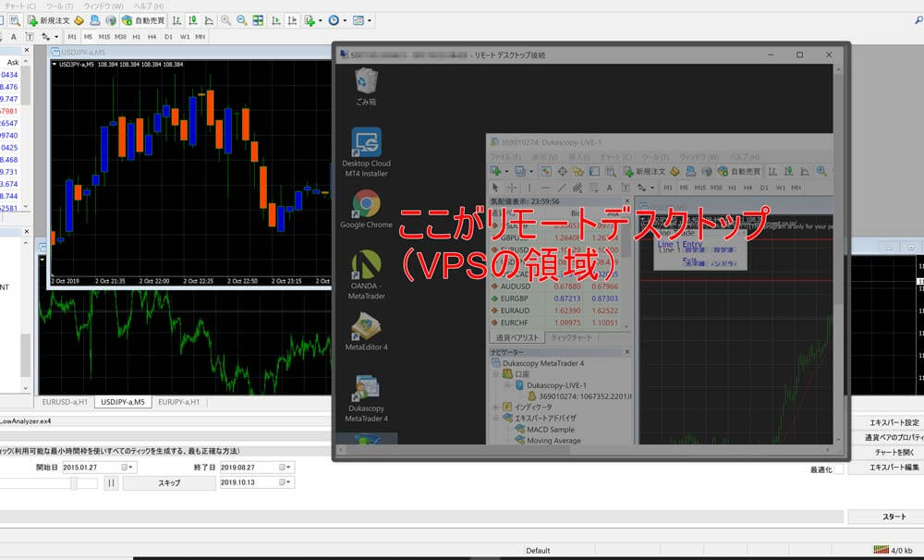Open Desktop Cloud MT4 Installer shortcut
Image resolution: width=924 pixels, height=560 pixels.
(366, 152)
